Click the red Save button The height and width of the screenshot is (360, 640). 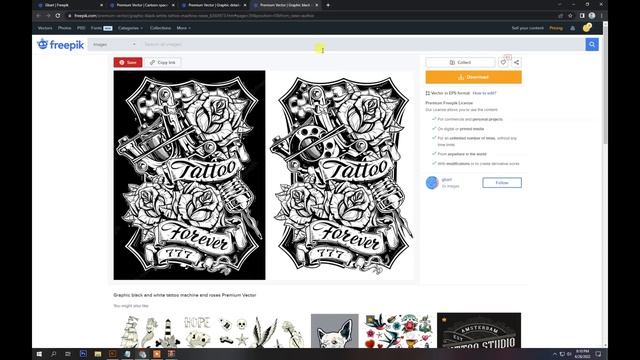[x=128, y=62]
